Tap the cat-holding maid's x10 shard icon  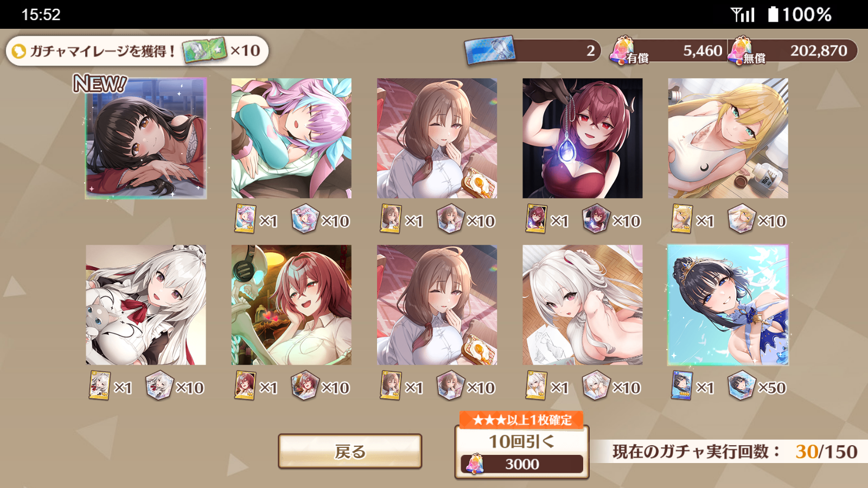coord(159,386)
